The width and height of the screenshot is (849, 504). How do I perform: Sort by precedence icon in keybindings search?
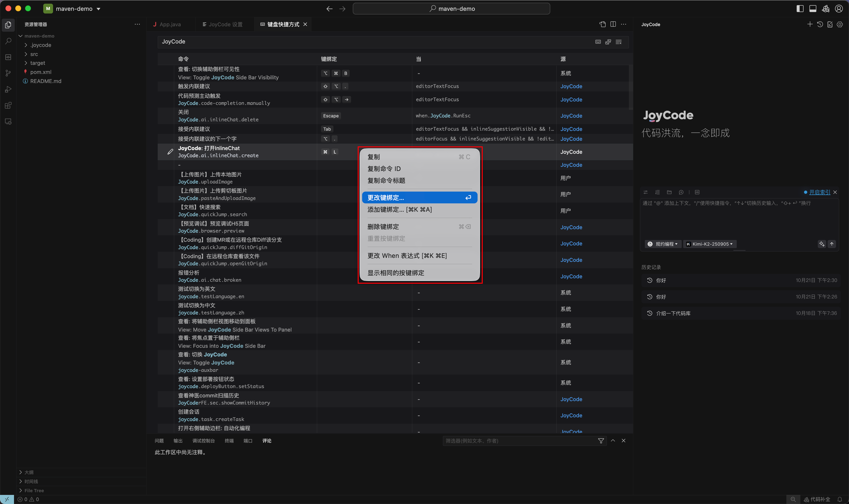(x=608, y=42)
